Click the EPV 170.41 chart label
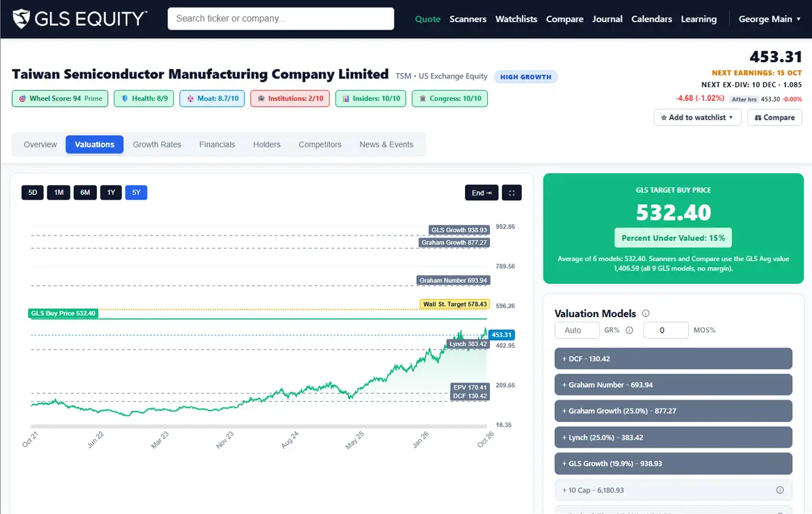Screen dimensions: 812x514 coord(470,388)
